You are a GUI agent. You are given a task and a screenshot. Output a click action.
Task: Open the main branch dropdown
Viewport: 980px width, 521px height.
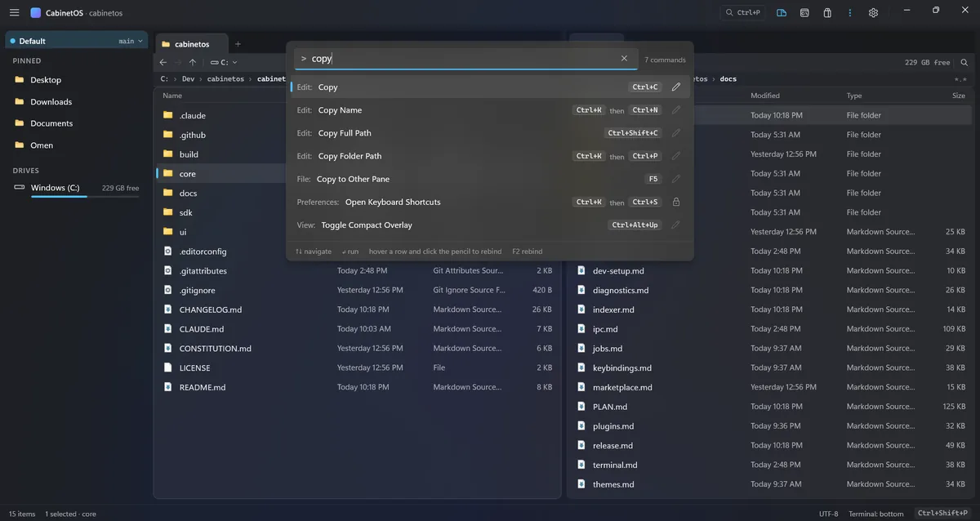tap(131, 41)
